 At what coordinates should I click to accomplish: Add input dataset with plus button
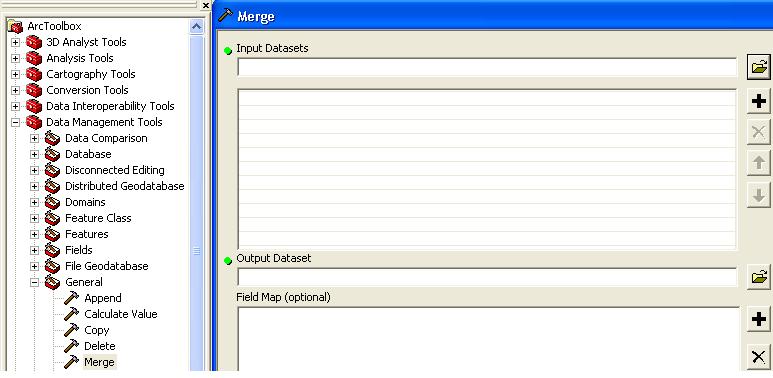(759, 102)
